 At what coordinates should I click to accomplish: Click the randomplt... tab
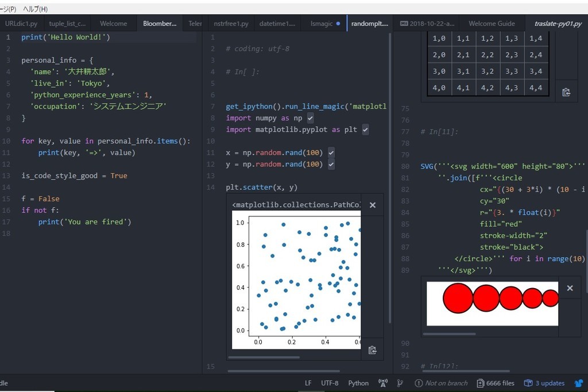click(x=370, y=23)
